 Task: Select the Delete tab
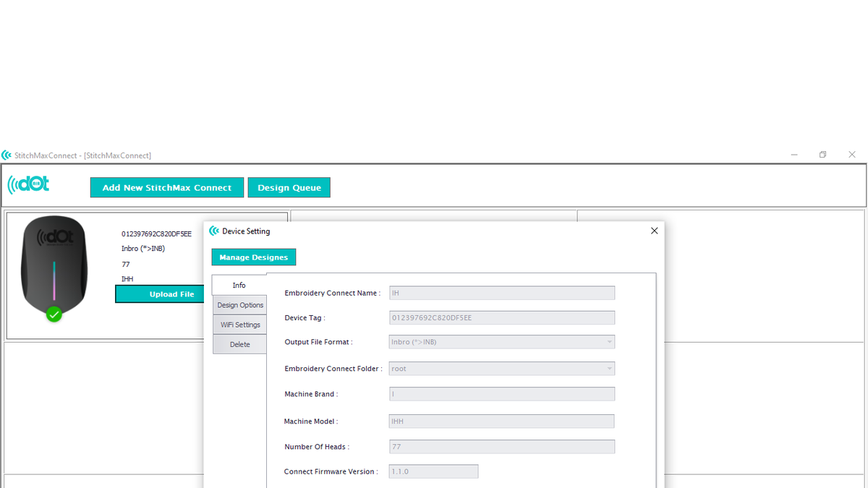tap(240, 344)
